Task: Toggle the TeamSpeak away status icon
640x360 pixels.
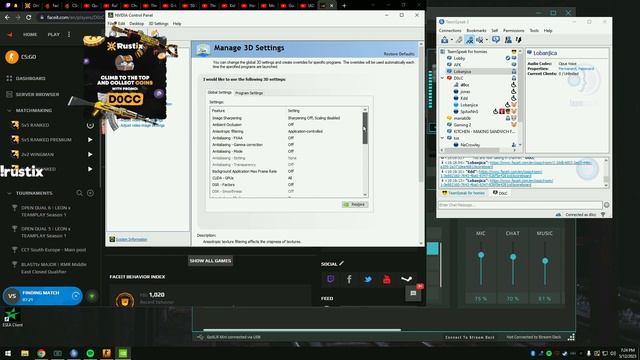Action: tap(460, 40)
